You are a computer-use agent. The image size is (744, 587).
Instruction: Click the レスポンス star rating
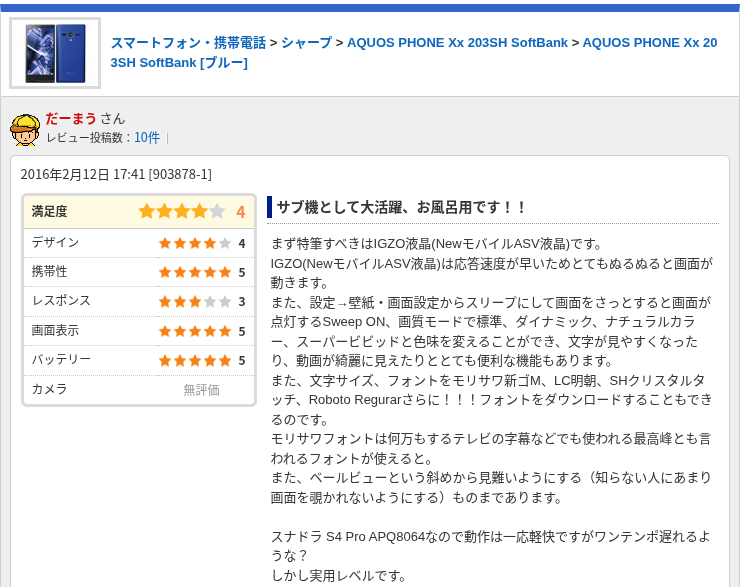(195, 302)
